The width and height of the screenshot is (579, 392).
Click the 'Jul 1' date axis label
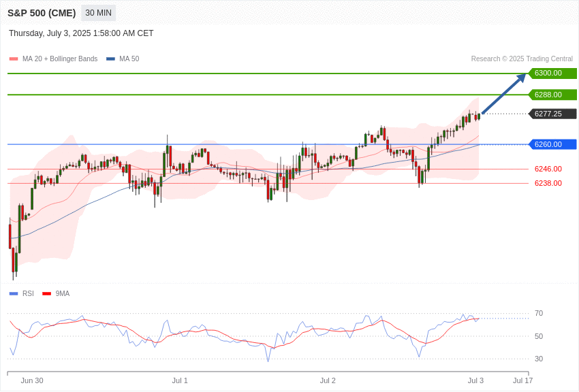pyautogui.click(x=180, y=380)
